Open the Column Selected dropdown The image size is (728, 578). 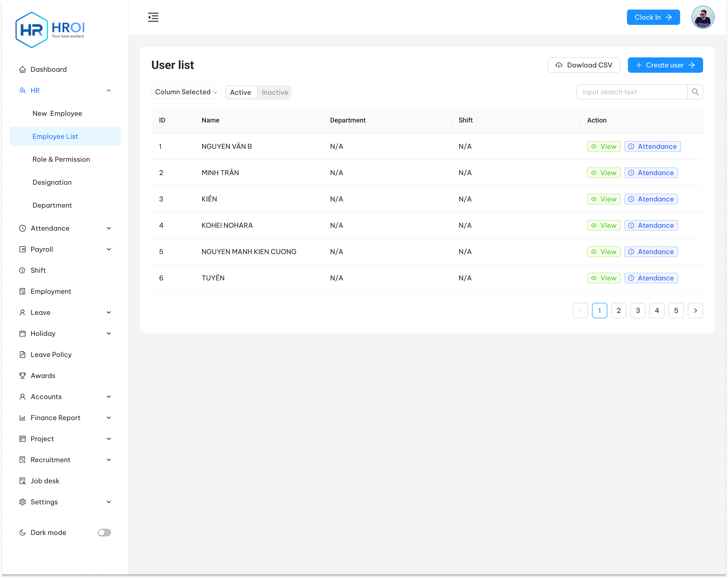pyautogui.click(x=186, y=92)
